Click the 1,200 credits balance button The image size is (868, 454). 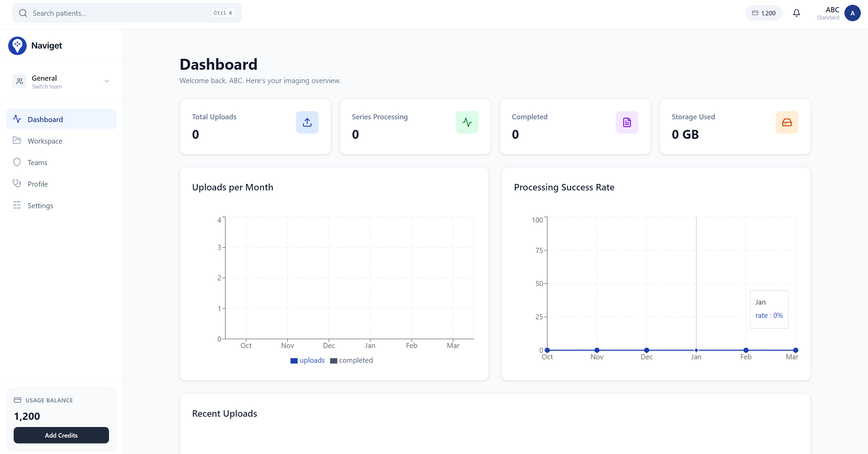tap(764, 13)
